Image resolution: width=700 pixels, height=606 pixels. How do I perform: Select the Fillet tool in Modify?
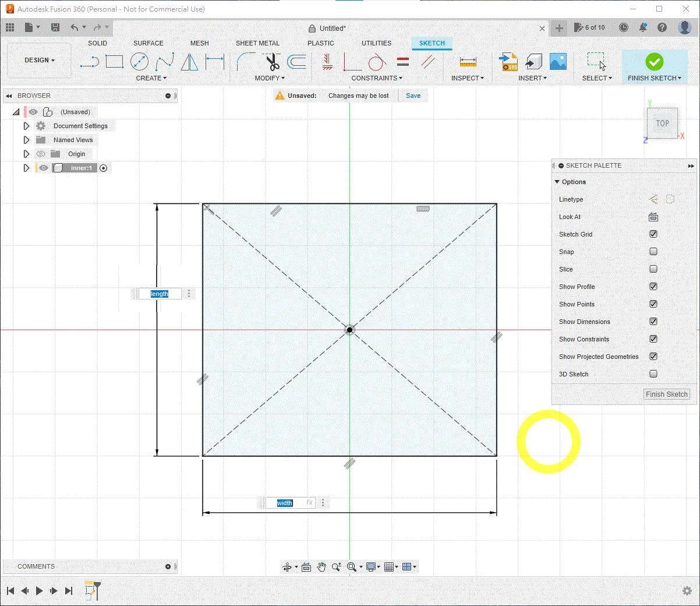coord(246,61)
